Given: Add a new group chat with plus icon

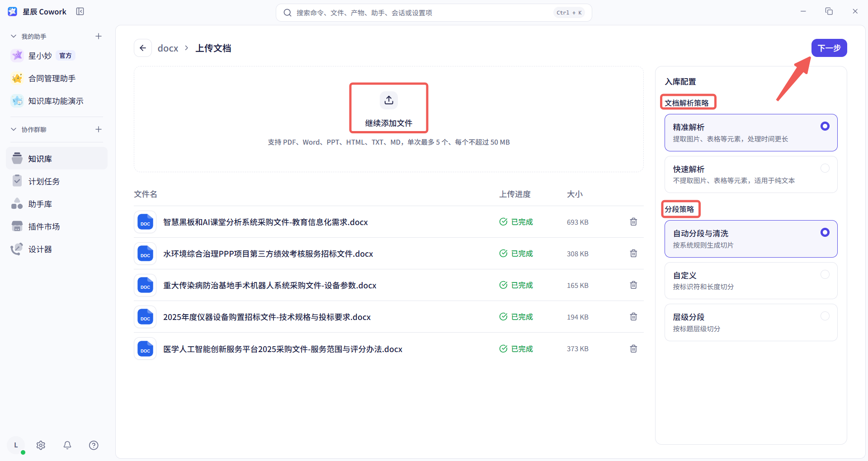Looking at the screenshot, I should pyautogui.click(x=99, y=129).
